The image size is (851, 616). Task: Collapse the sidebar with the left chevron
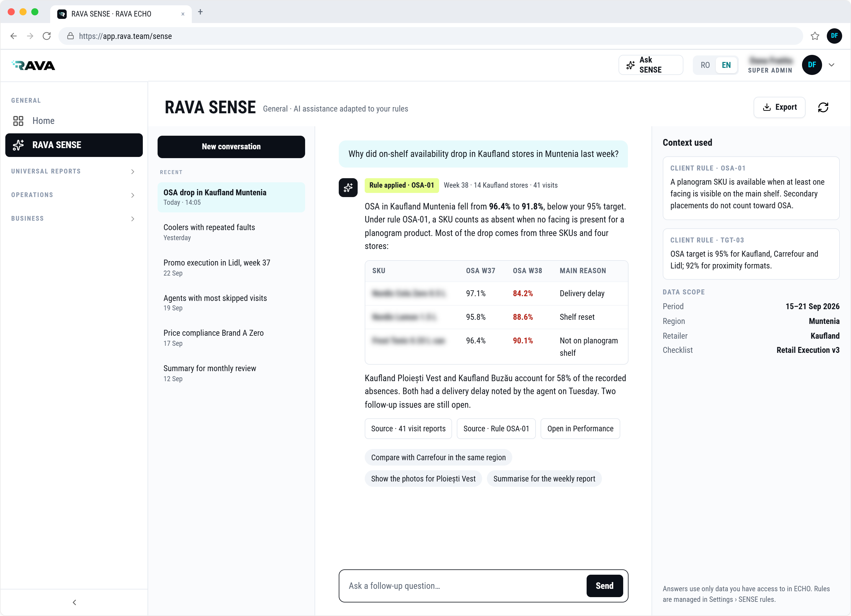(74, 602)
